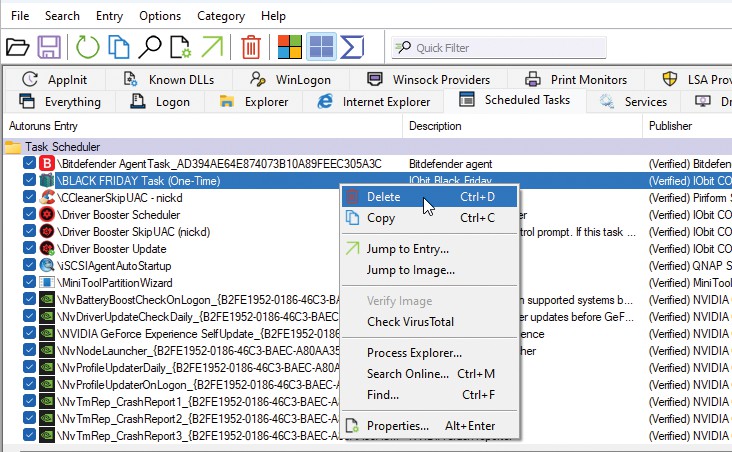
Task: Click the iSCSIAgentAutoStartup globe icon
Action: [x=47, y=265]
